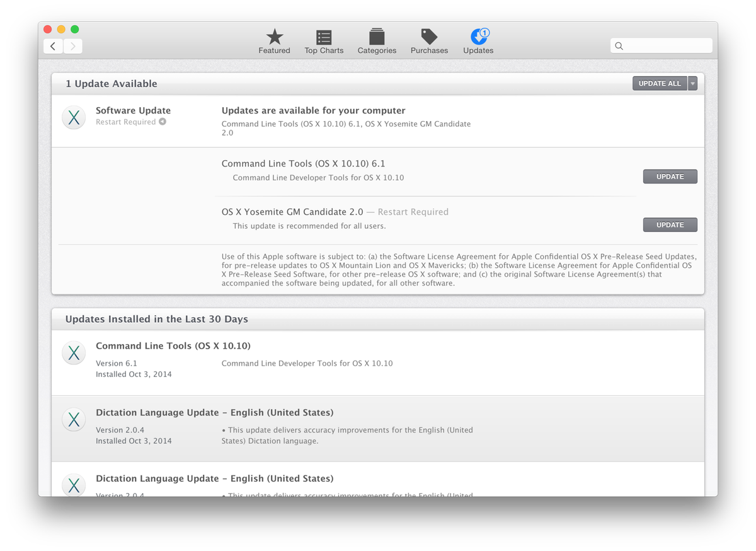Click the Software Update OS X icon

[x=74, y=117]
